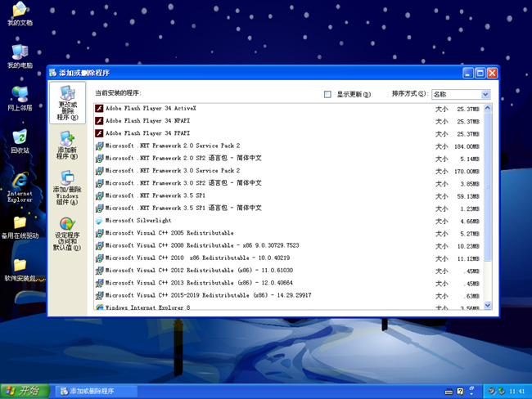This screenshot has height=399, width=532.
Task: Select Adobe Flash Player 34 NPAPI icon
Action: (99, 121)
